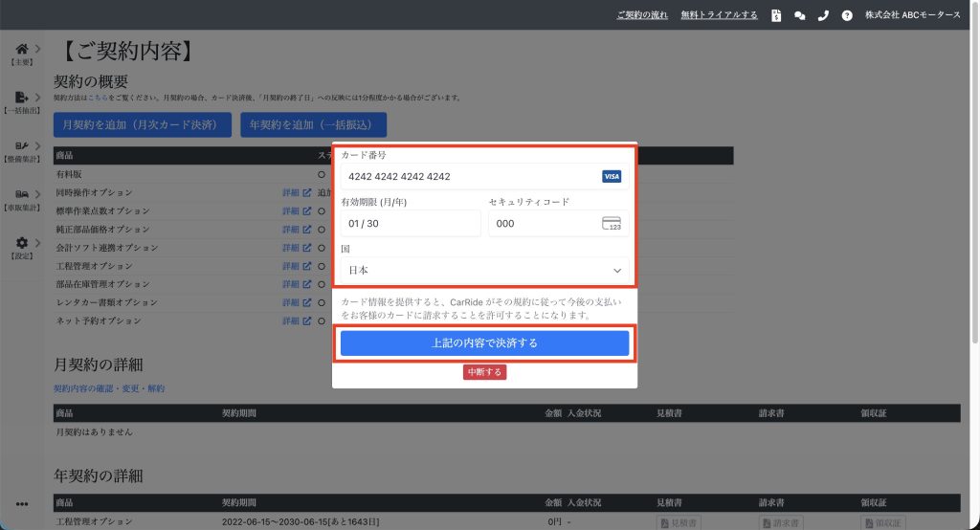Click the カード番号 input field

tap(469, 177)
